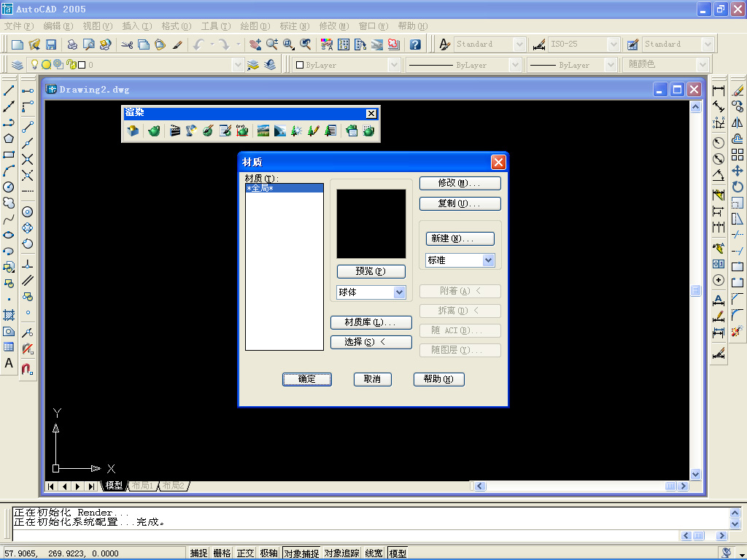Expand the ISO-25 dimension style dropdown
Image resolution: width=747 pixels, height=560 pixels.
(614, 44)
